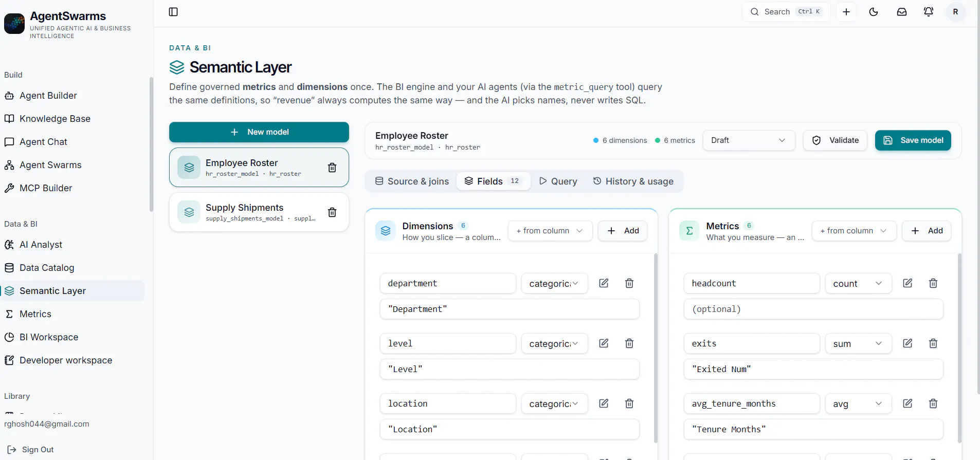Go to Agent Chat
Screen dimensions: 980x460
[x=72, y=142]
